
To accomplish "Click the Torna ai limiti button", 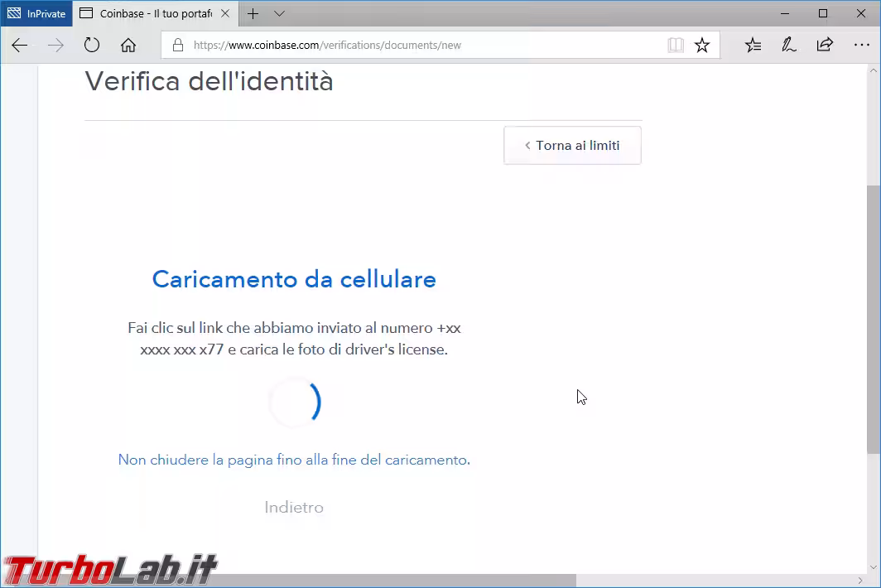I will coord(572,146).
